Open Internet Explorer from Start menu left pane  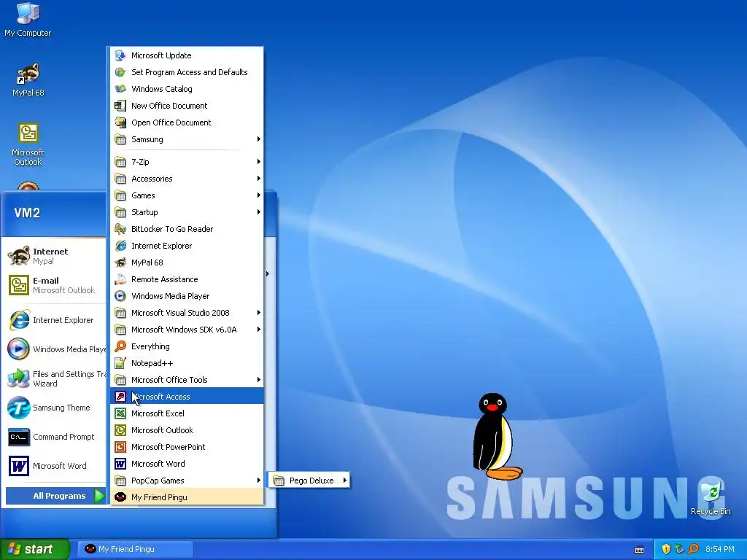click(53, 320)
